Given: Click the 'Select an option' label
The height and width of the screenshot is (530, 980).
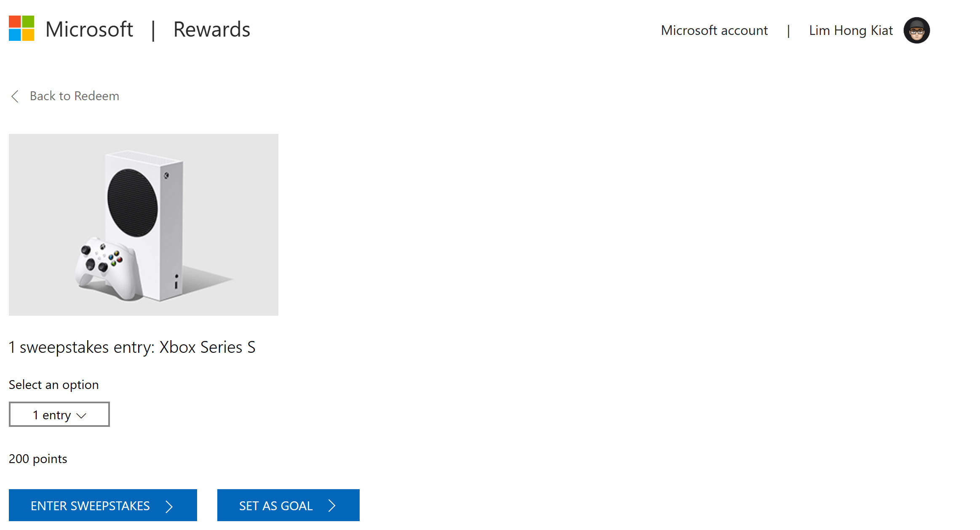Looking at the screenshot, I should tap(54, 385).
